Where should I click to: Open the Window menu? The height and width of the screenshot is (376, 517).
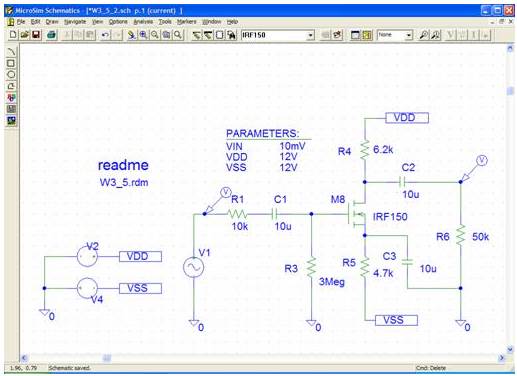point(212,22)
